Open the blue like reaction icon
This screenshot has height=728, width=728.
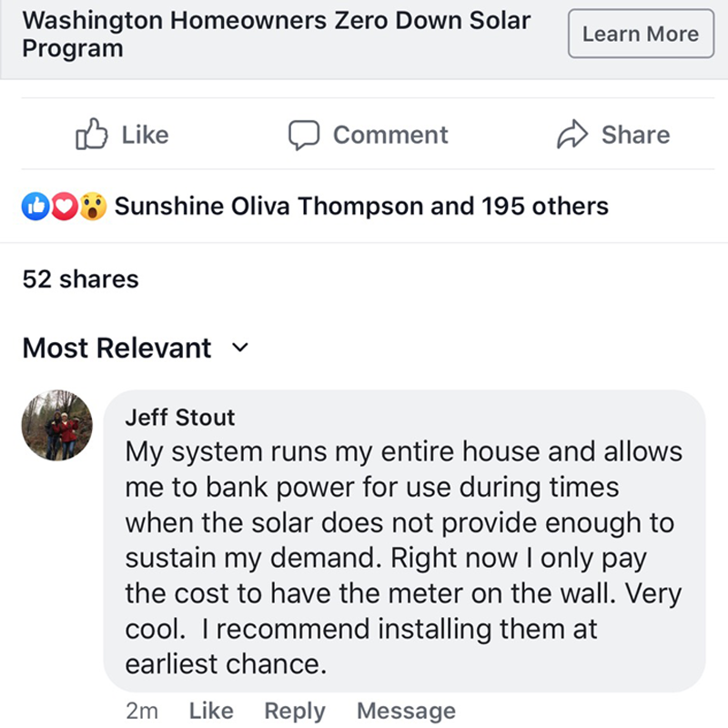[35, 207]
